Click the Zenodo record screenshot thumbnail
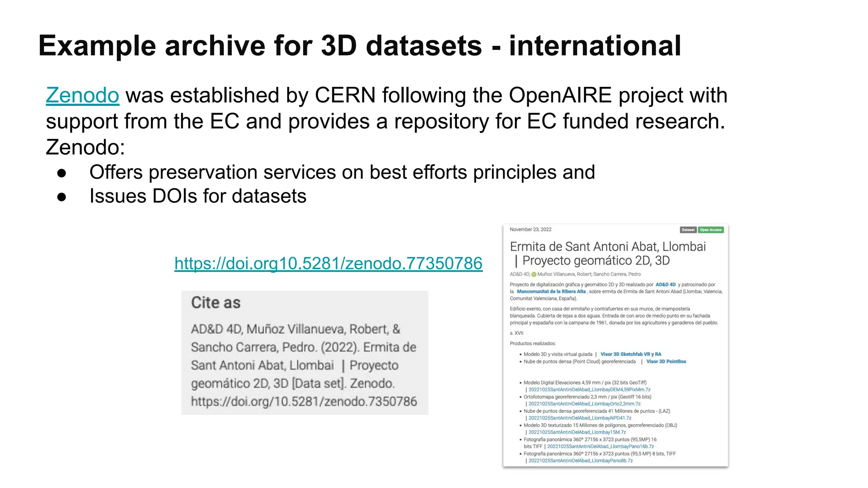Screen dimensions: 868x488 (616, 345)
